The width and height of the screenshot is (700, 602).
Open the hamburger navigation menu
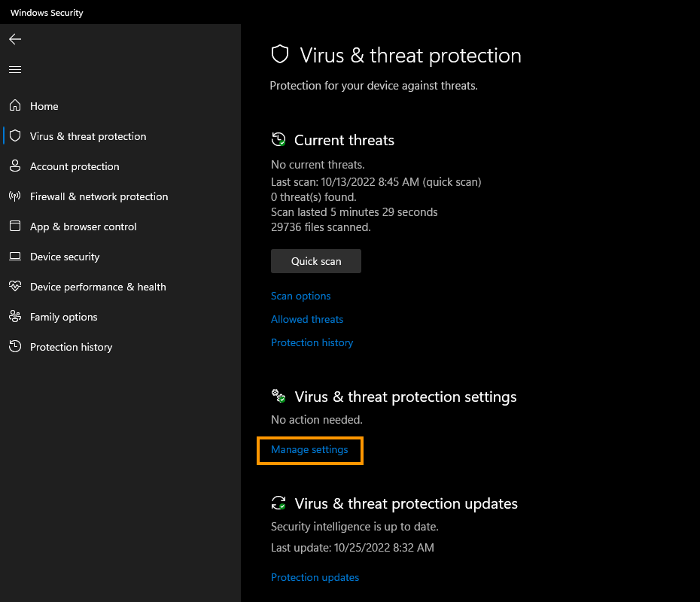pos(15,70)
